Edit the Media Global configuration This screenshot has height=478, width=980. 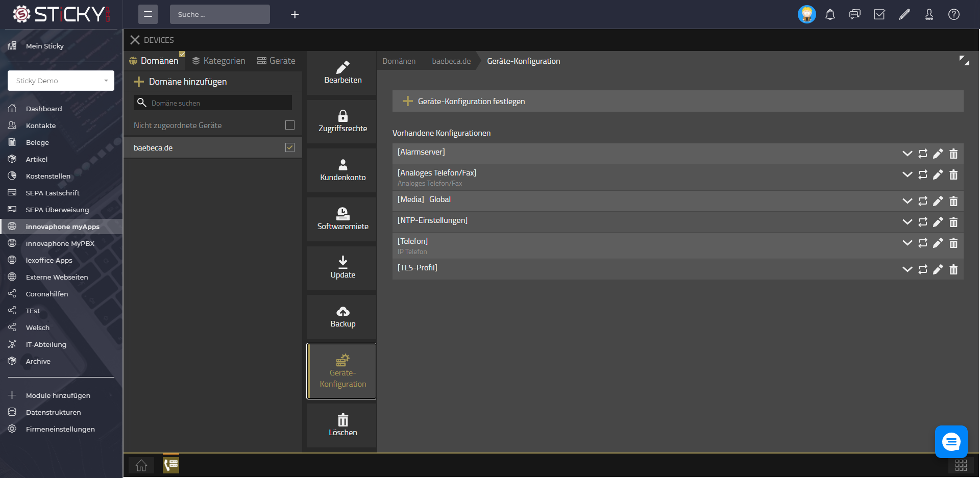[x=938, y=201]
